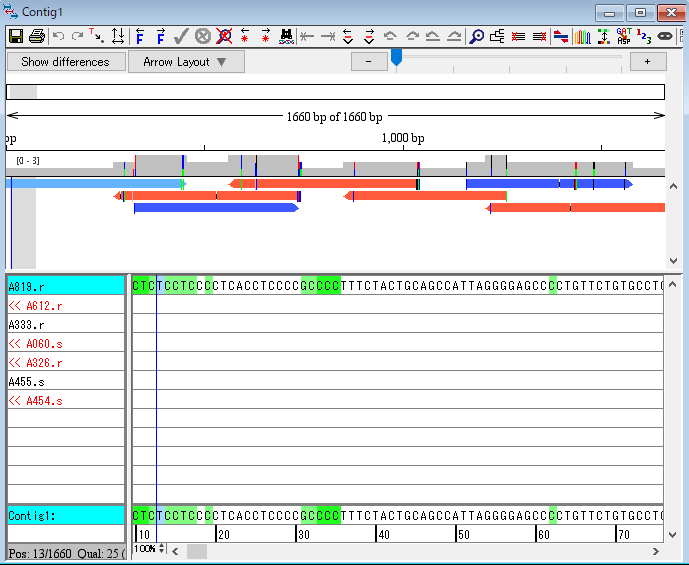Click the GAT to Asp translation icon
Image resolution: width=689 pixels, height=565 pixels.
624,36
